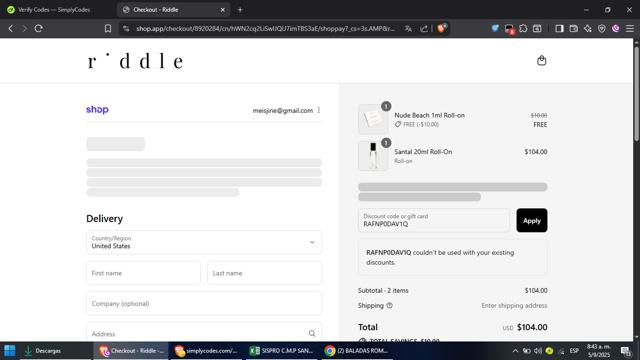Click the ESP language indicator
This screenshot has height=360, width=640.
click(x=574, y=351)
